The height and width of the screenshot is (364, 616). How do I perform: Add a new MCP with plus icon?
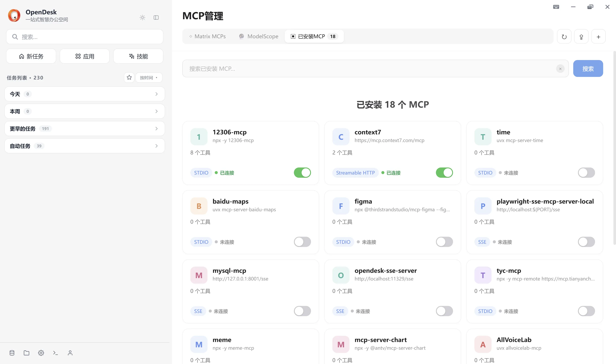(598, 37)
